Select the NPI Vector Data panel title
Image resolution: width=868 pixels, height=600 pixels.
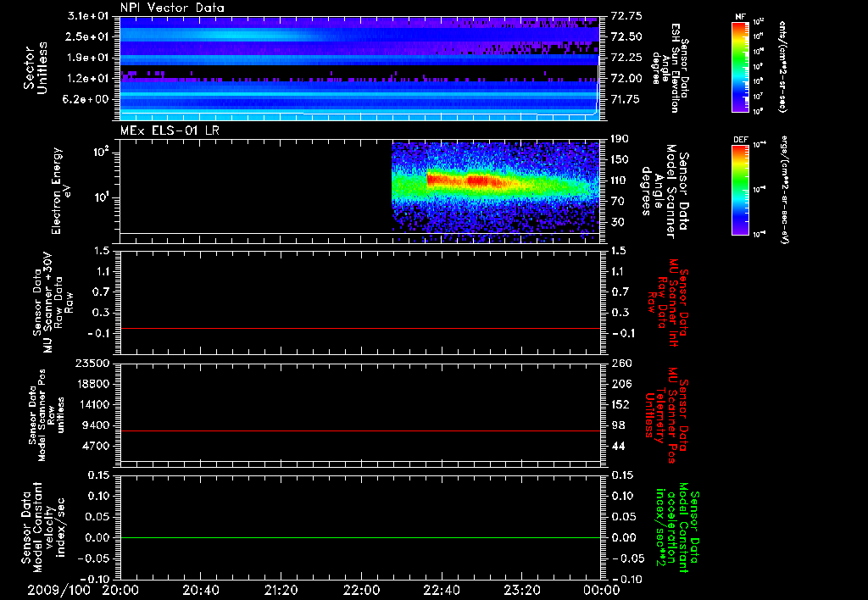tap(172, 8)
